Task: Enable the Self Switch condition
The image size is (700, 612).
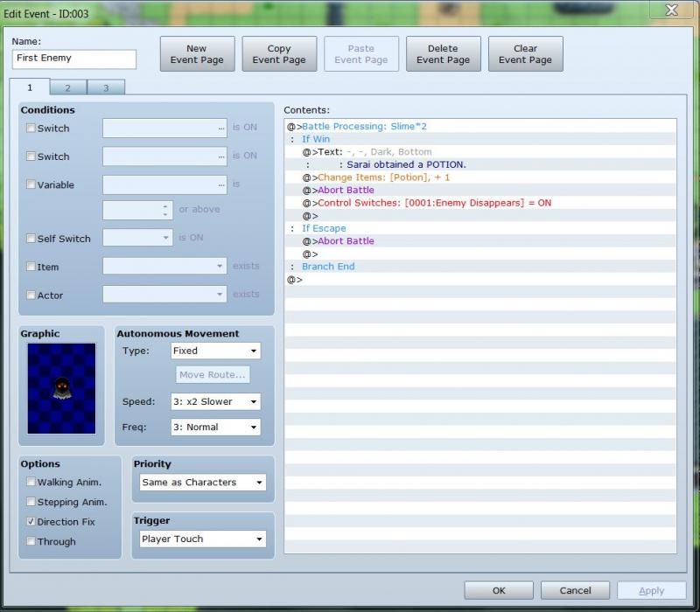Action: coord(31,239)
